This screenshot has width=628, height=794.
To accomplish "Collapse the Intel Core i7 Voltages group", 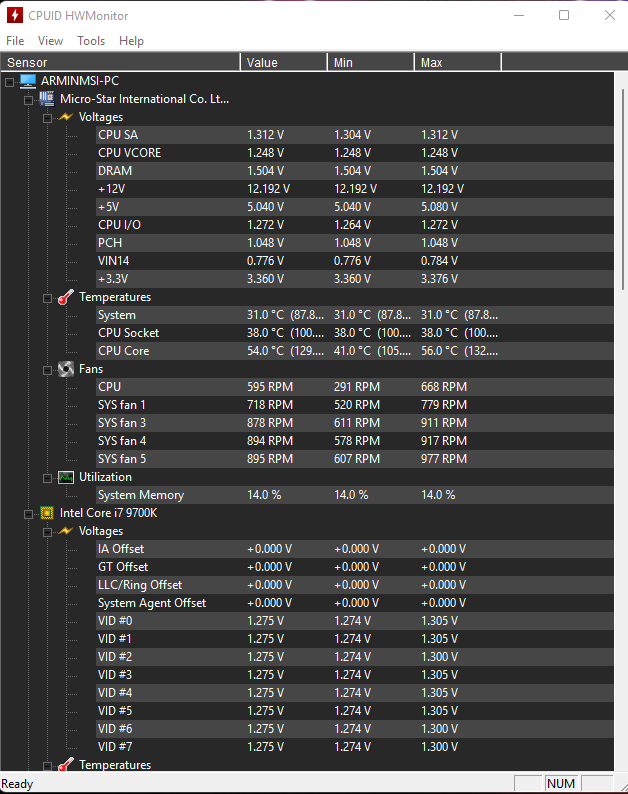I will (47, 533).
